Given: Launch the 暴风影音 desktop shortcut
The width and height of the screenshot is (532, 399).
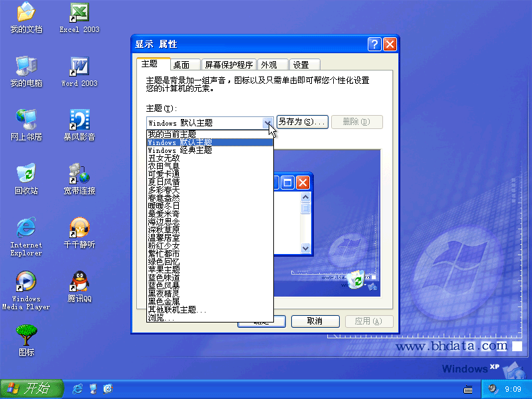Looking at the screenshot, I should click(x=79, y=125).
